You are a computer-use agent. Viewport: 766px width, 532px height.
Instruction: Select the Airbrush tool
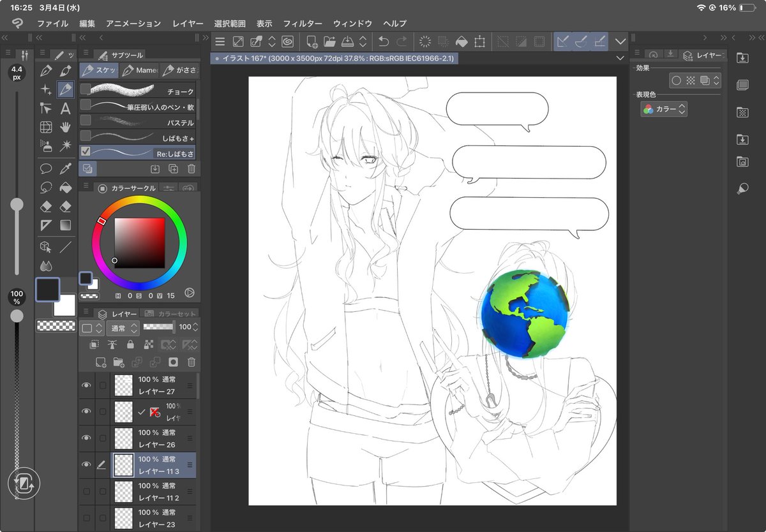point(45,146)
